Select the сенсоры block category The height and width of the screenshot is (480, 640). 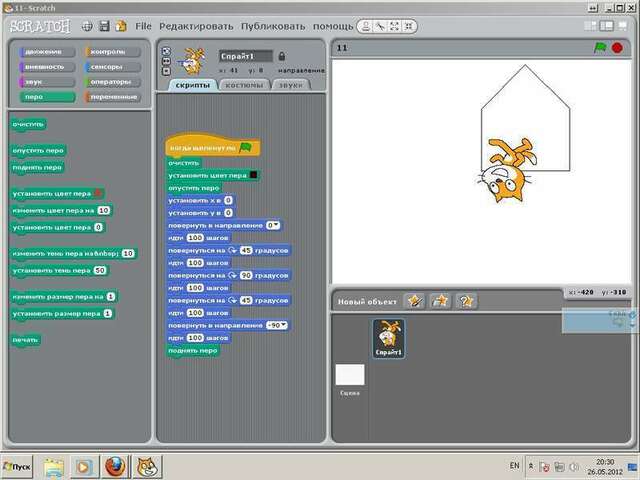click(113, 67)
